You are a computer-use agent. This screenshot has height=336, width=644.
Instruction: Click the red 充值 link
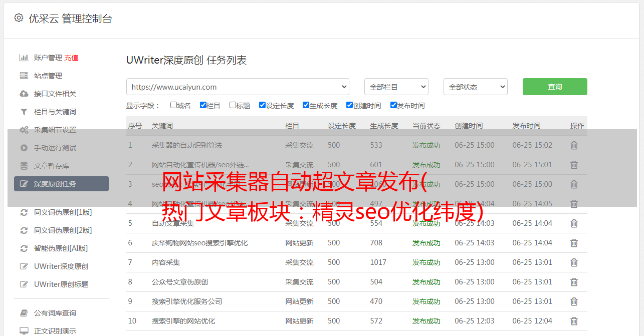[71, 58]
